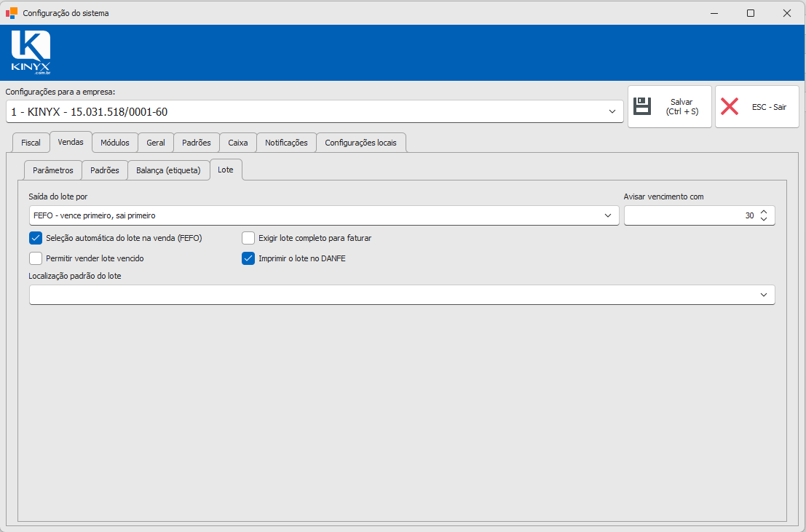Click the red X exit icon
This screenshot has height=532, width=806.
[x=730, y=106]
